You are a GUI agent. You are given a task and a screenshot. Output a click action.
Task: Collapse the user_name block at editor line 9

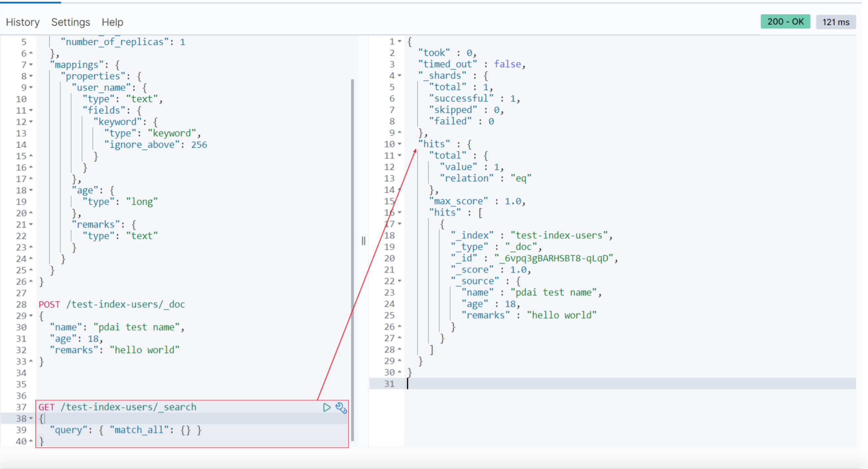pyautogui.click(x=31, y=87)
